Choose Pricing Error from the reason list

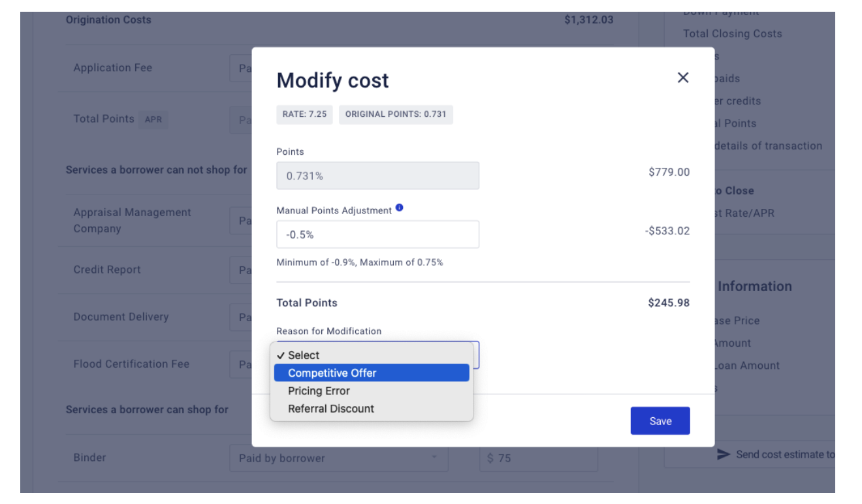click(372, 390)
